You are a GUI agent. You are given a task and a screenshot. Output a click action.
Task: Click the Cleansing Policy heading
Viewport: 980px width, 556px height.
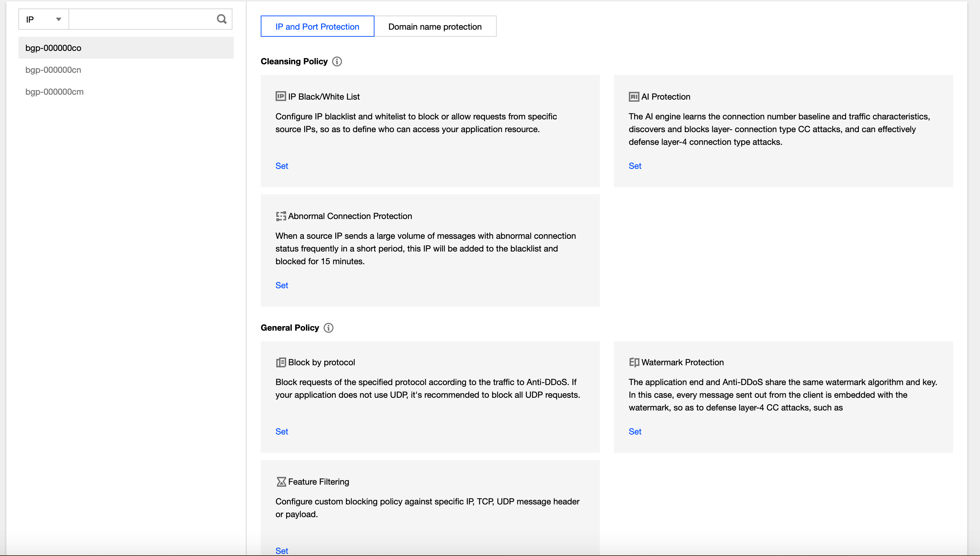click(294, 61)
